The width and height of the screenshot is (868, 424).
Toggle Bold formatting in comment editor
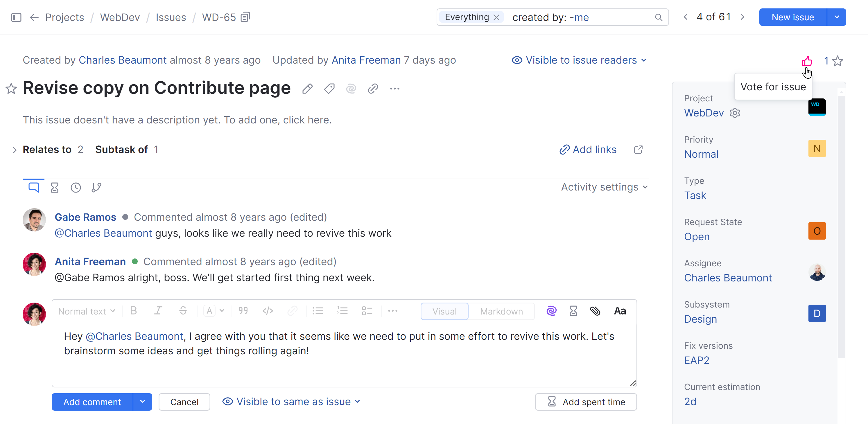(x=133, y=311)
